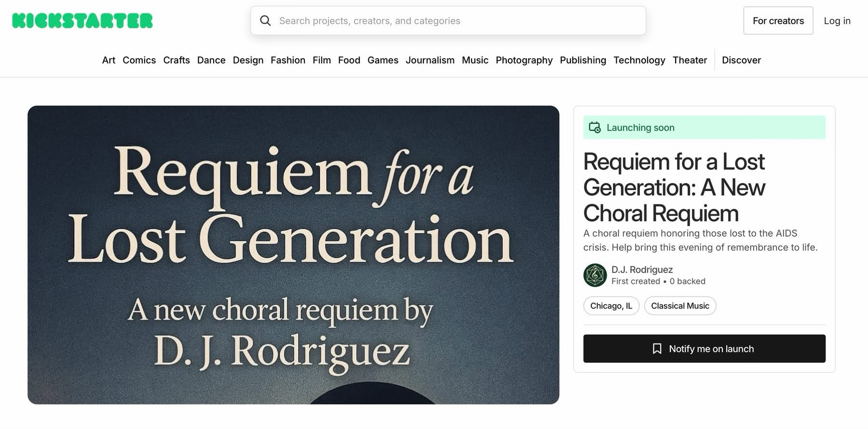Click the Classical Music category tag
868x429 pixels.
coord(680,306)
